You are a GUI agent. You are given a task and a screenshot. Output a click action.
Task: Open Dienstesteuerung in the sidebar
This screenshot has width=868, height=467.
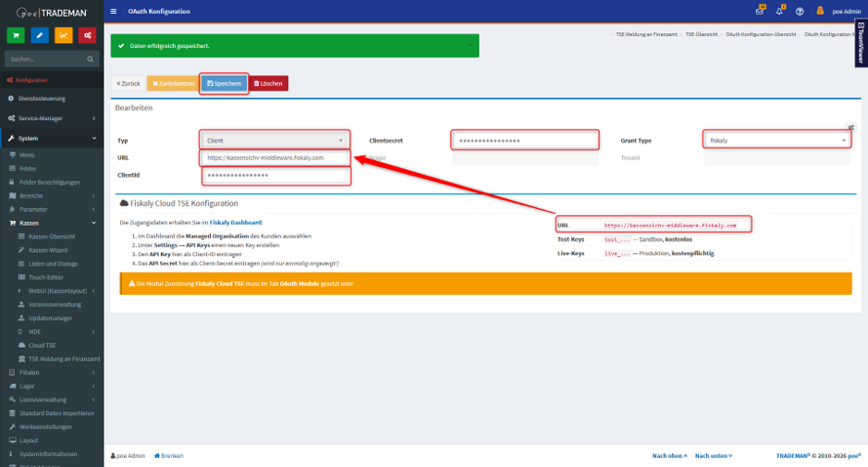coord(52,99)
